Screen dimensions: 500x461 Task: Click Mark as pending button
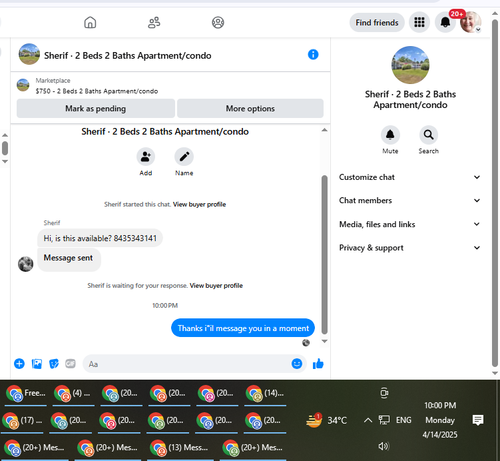click(96, 108)
